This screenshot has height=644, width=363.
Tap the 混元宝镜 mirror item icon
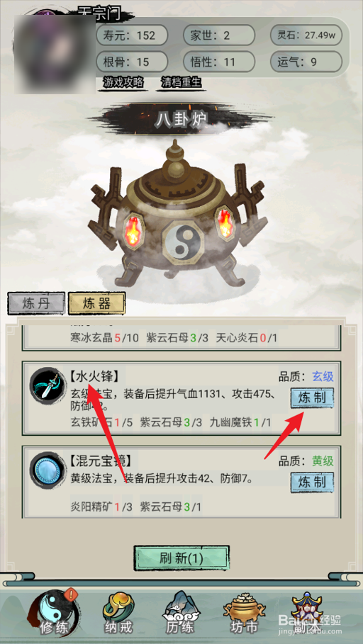[x=48, y=470]
